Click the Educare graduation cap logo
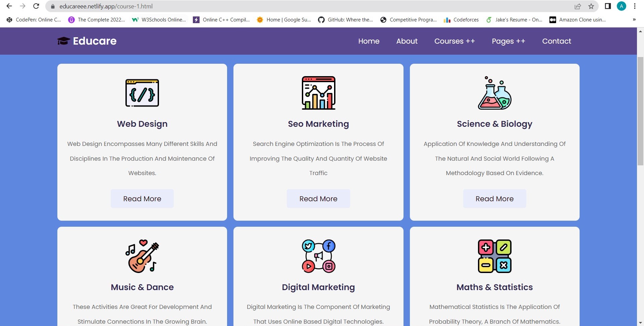Viewport: 644px width, 326px height. (x=63, y=41)
